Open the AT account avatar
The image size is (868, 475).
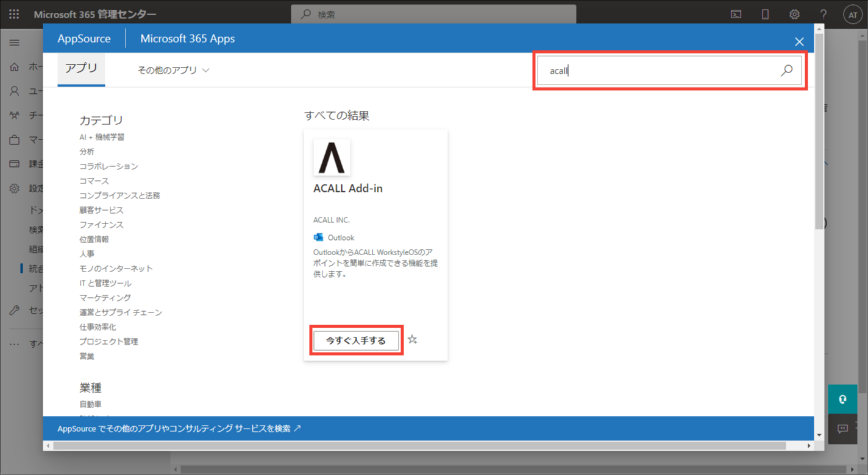pos(853,15)
